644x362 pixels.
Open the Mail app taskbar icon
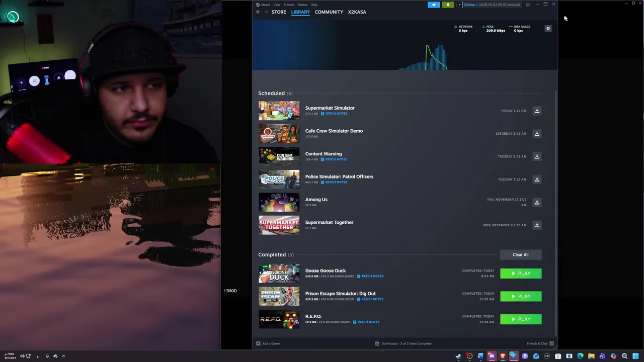pos(536,356)
